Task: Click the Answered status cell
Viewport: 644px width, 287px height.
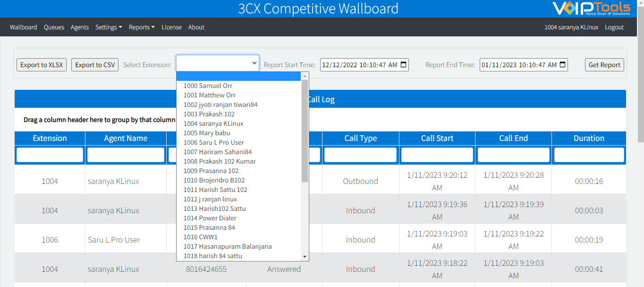Action: pos(284,269)
